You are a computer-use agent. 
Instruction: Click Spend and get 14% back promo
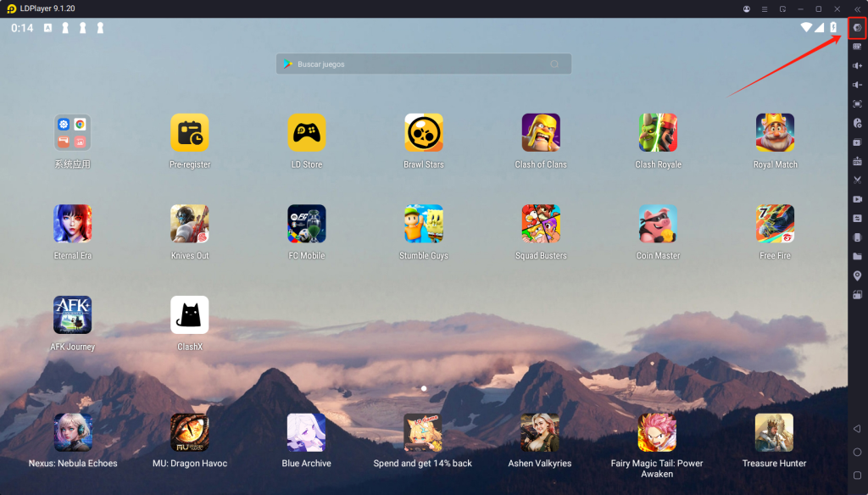coord(423,432)
